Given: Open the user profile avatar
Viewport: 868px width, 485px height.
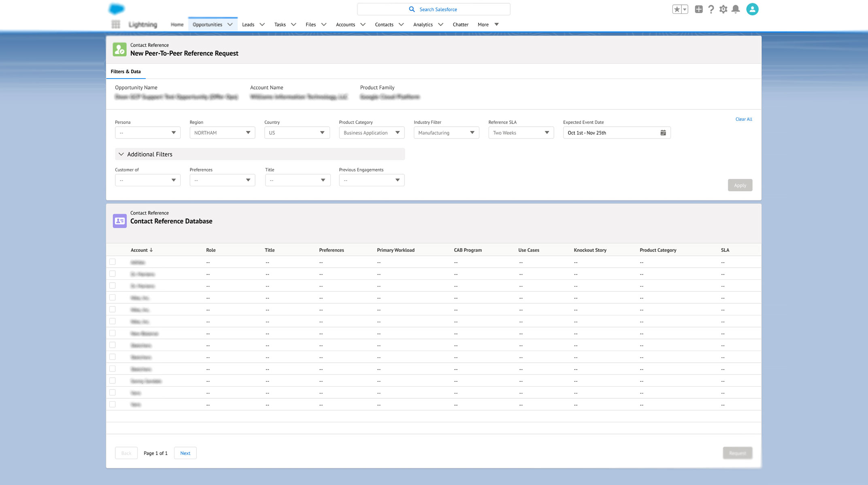Looking at the screenshot, I should [x=752, y=9].
